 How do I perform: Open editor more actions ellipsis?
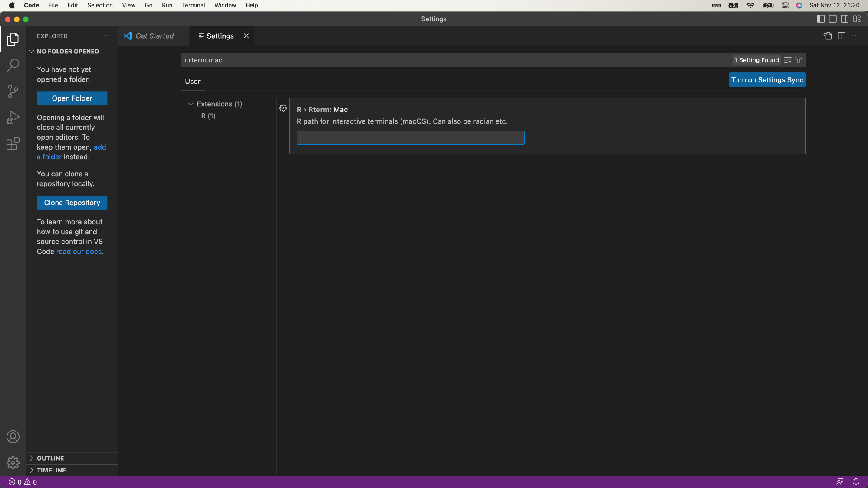(x=855, y=36)
